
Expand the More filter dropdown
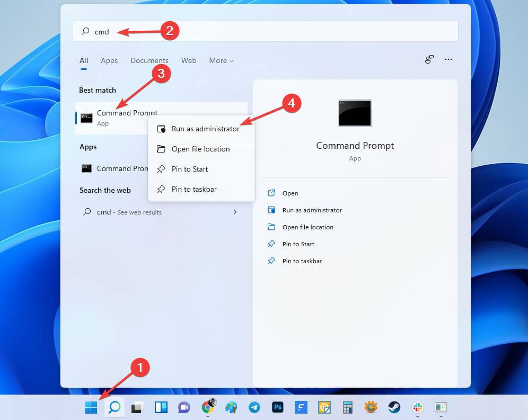point(221,60)
